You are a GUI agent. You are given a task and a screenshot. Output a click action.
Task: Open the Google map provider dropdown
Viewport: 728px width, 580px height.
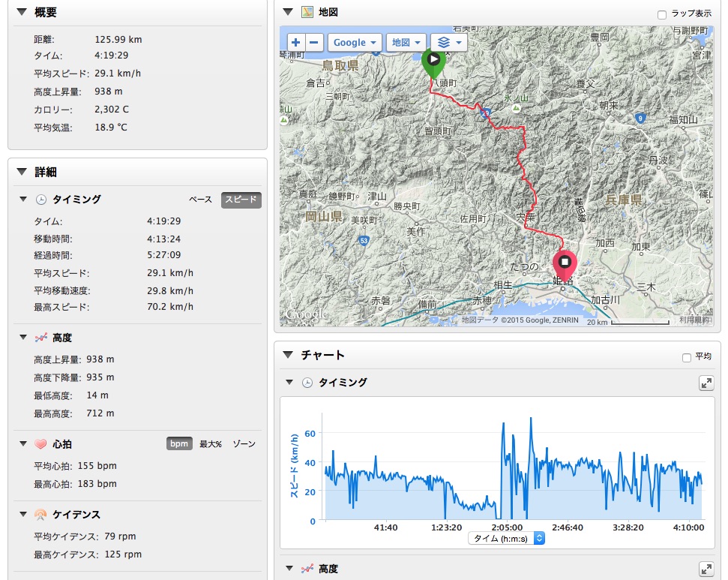(355, 43)
